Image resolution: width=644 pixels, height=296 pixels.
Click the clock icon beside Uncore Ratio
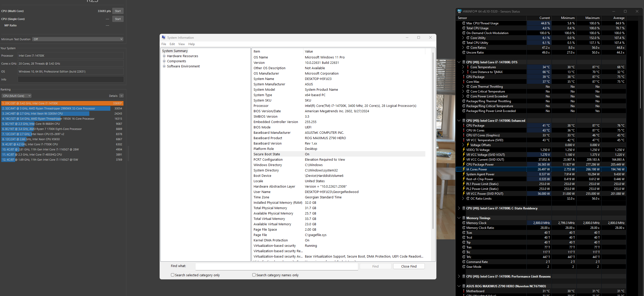[x=464, y=52]
